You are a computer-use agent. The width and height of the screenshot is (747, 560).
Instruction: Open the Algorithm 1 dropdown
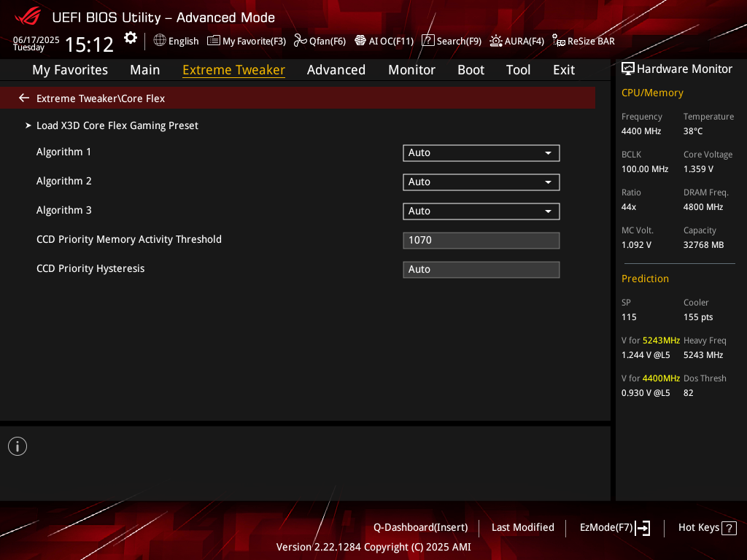click(x=481, y=153)
